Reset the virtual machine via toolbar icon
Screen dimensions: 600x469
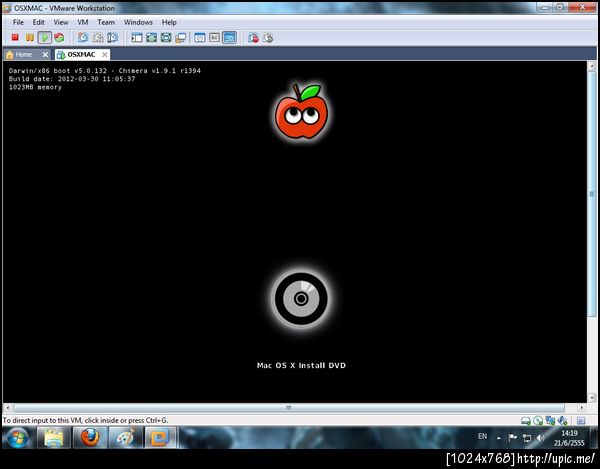[59, 37]
